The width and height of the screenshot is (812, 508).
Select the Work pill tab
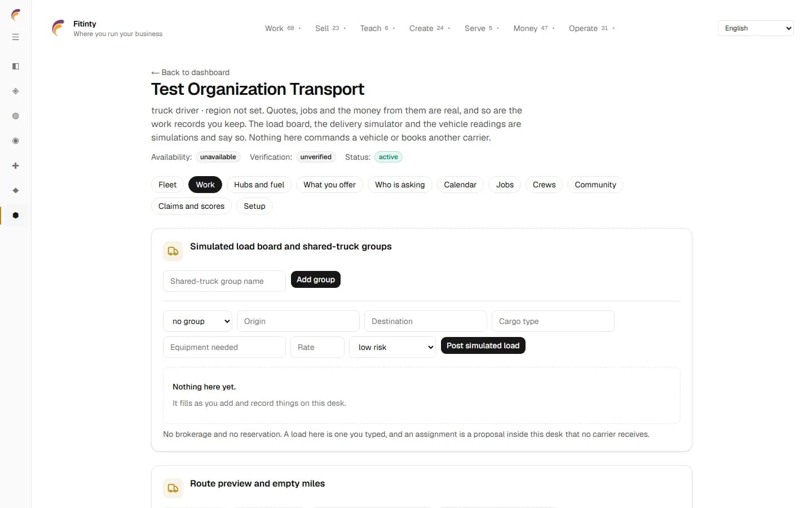click(x=205, y=185)
